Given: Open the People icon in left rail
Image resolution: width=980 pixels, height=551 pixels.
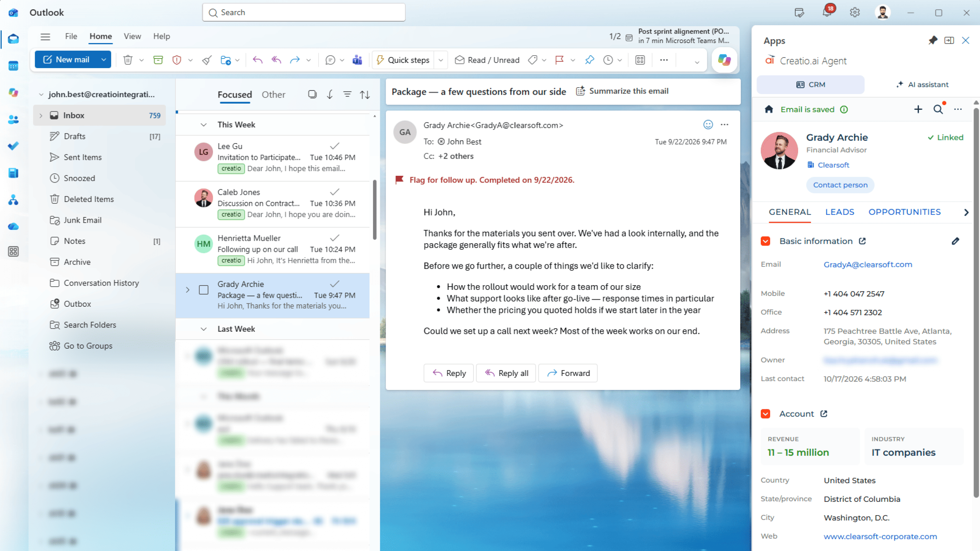Looking at the screenshot, I should [x=13, y=119].
